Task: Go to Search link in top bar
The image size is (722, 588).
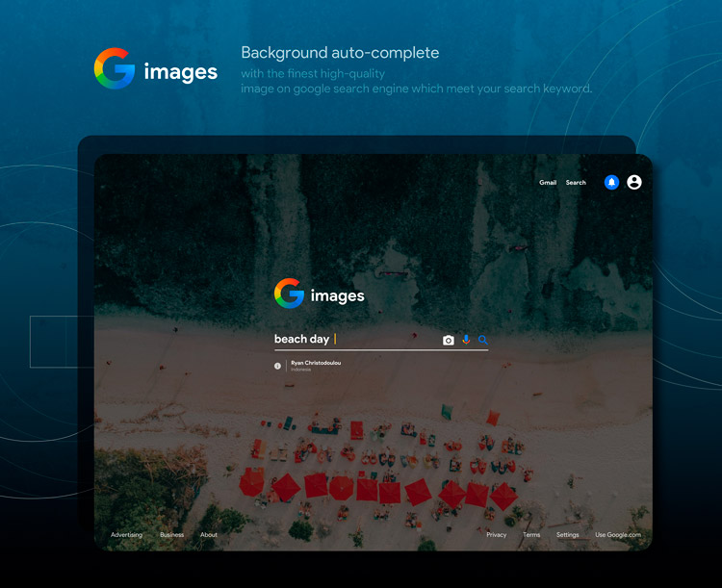Action: coord(576,183)
